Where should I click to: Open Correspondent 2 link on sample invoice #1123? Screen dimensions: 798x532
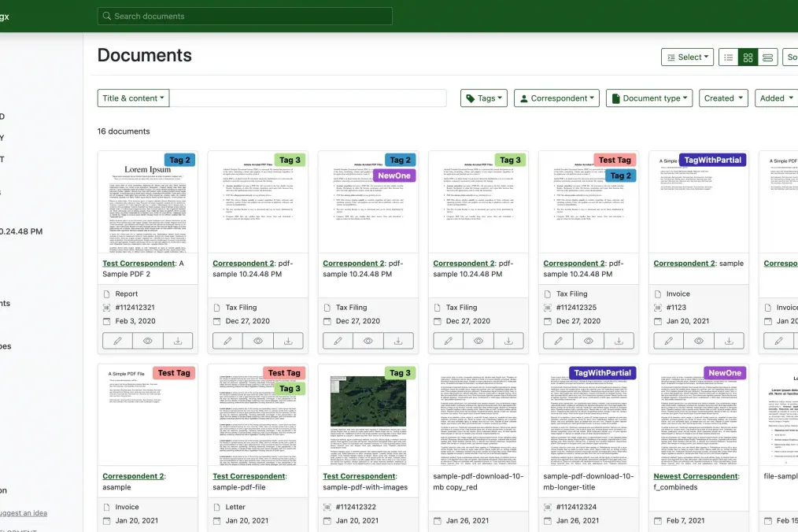(685, 263)
